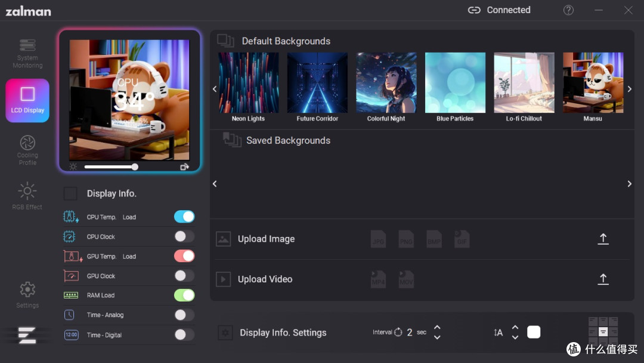This screenshot has height=363, width=644.
Task: Click the Connected link status icon
Action: [x=474, y=10]
